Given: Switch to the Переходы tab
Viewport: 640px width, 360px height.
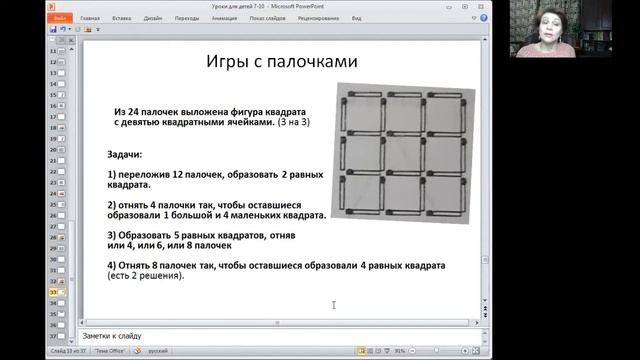Looking at the screenshot, I should (187, 18).
